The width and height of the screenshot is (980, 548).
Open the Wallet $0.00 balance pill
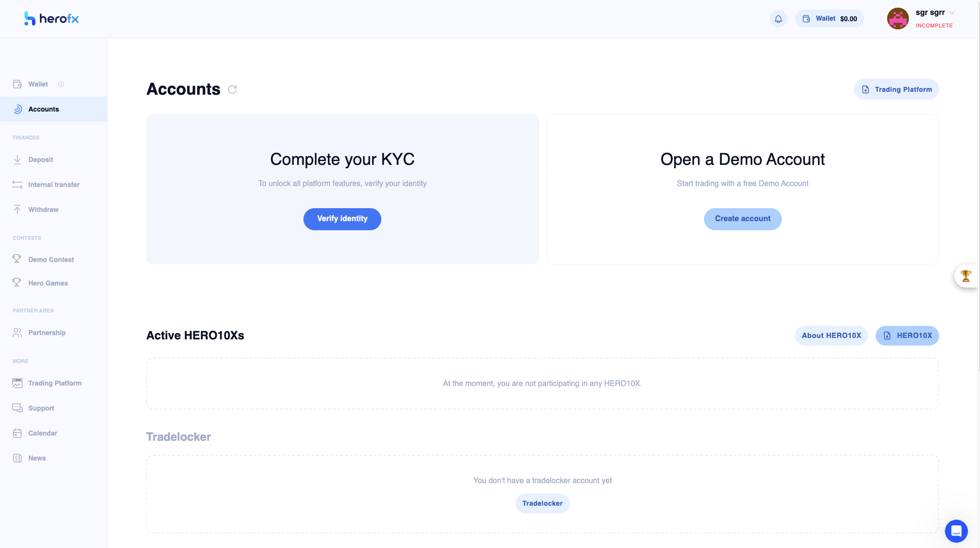829,19
